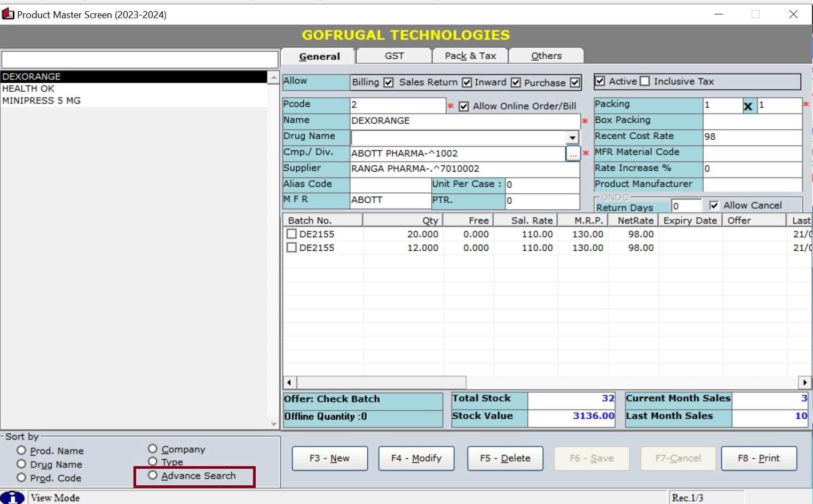
Task: Switch to the GST tab
Action: point(394,56)
